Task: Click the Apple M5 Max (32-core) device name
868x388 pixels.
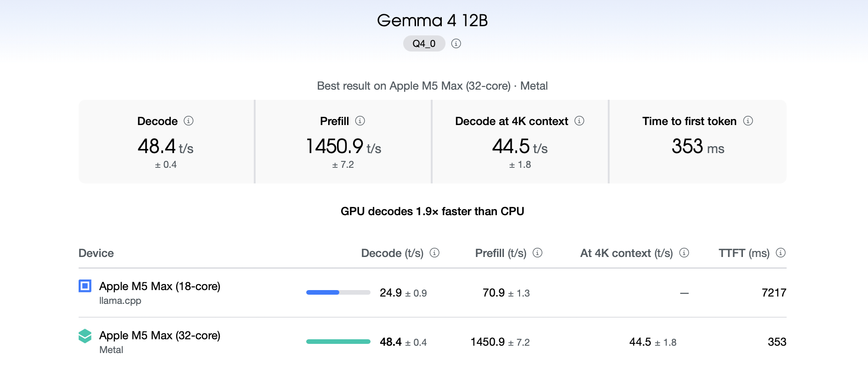Action: [x=160, y=336]
